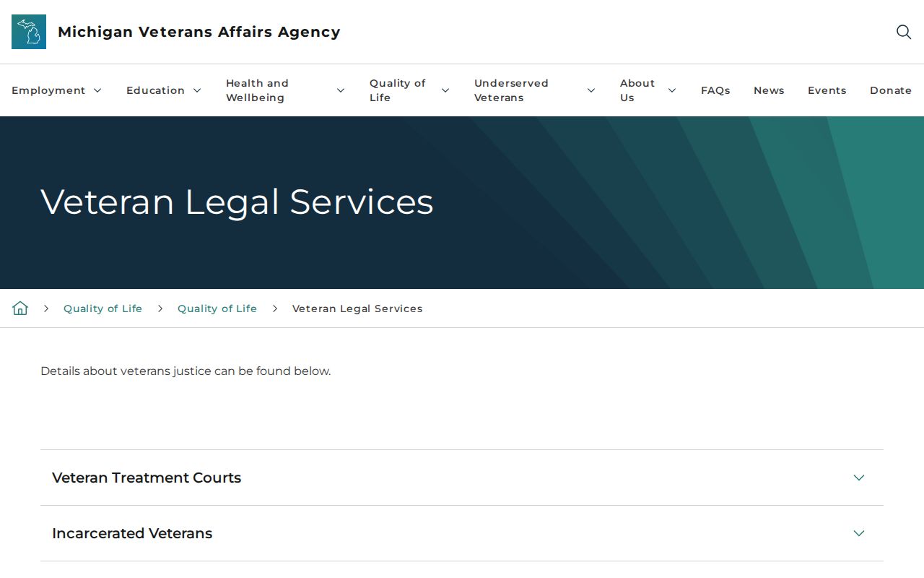This screenshot has height=578, width=924.
Task: Click the Michigan state logo icon
Action: click(29, 32)
